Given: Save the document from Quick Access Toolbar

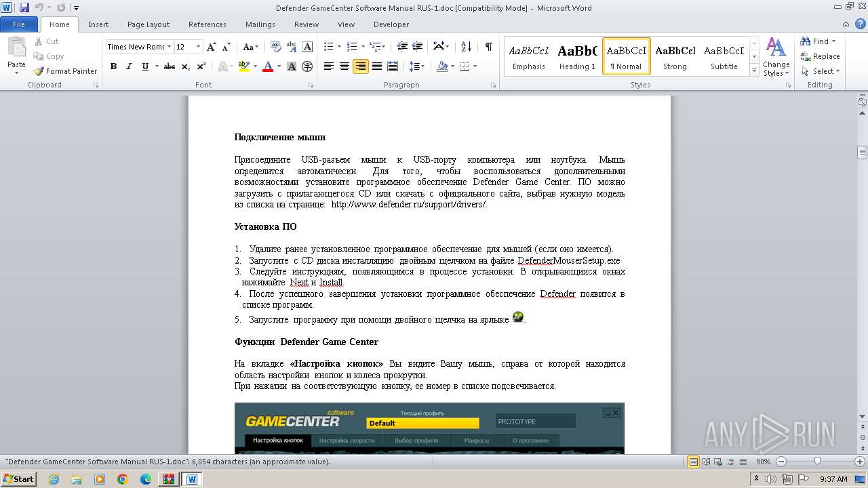Looking at the screenshot, I should (x=24, y=7).
